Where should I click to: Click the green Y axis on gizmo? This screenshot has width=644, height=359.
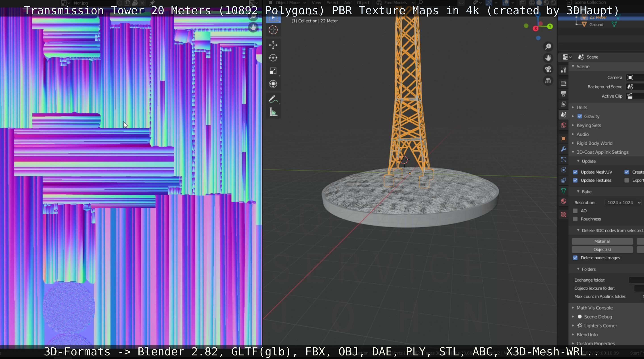(x=550, y=26)
